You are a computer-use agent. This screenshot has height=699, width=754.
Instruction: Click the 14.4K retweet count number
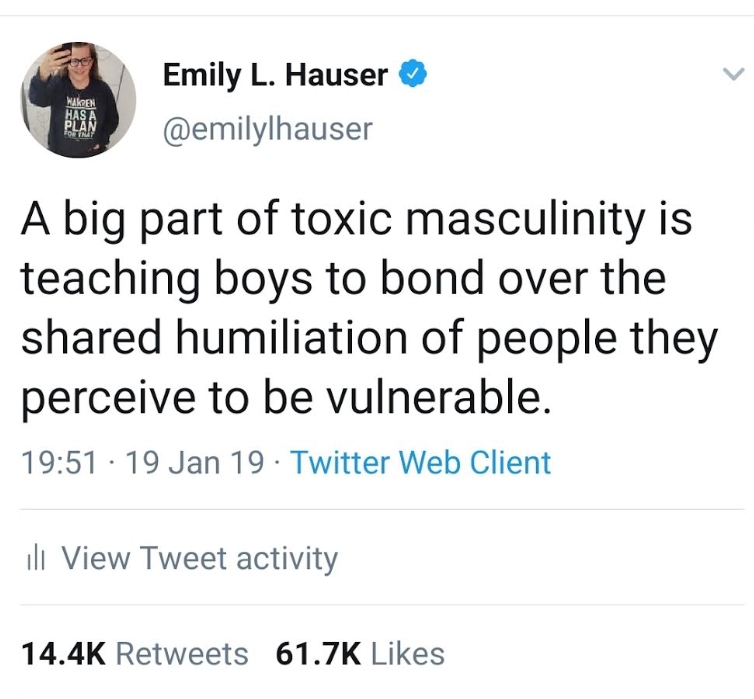pyautogui.click(x=62, y=653)
